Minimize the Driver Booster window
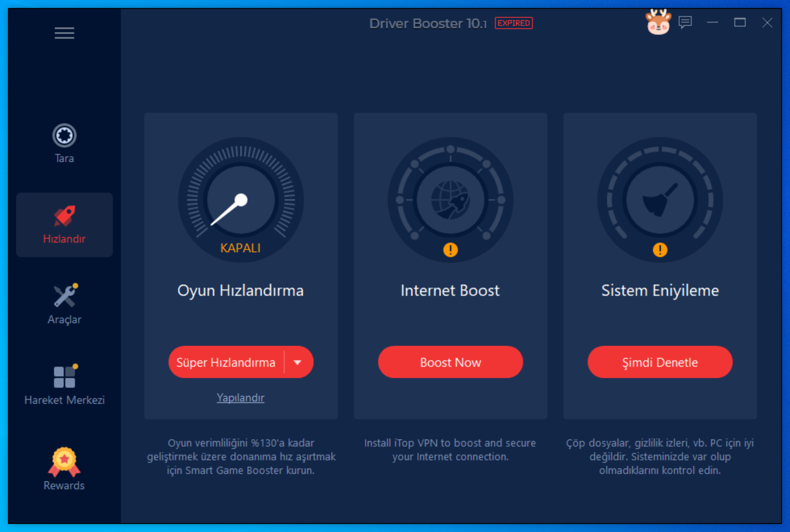 713,22
